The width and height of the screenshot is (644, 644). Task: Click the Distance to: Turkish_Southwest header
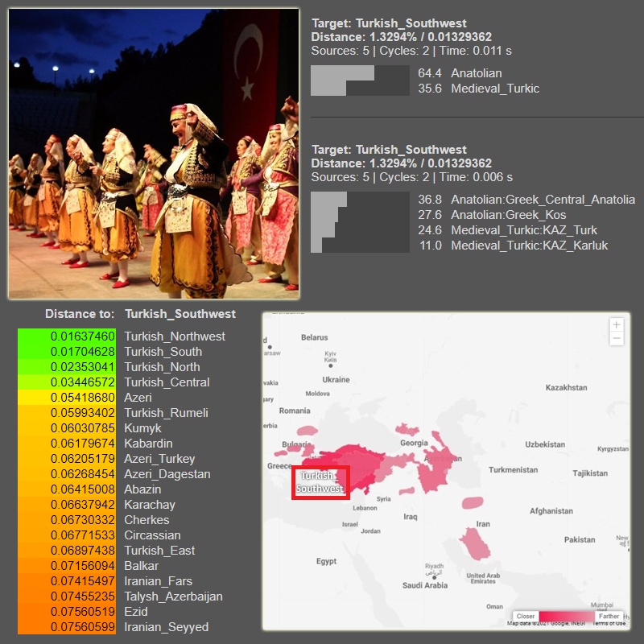(x=140, y=314)
